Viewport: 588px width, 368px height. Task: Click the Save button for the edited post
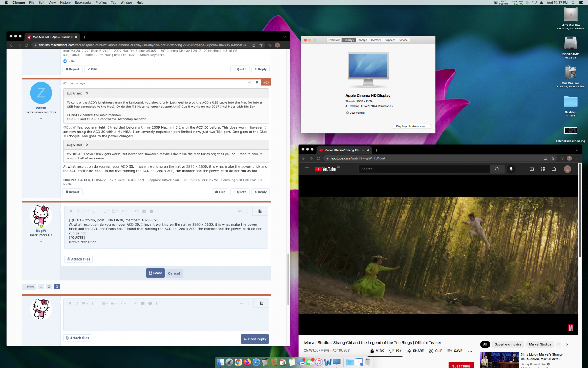[155, 273]
